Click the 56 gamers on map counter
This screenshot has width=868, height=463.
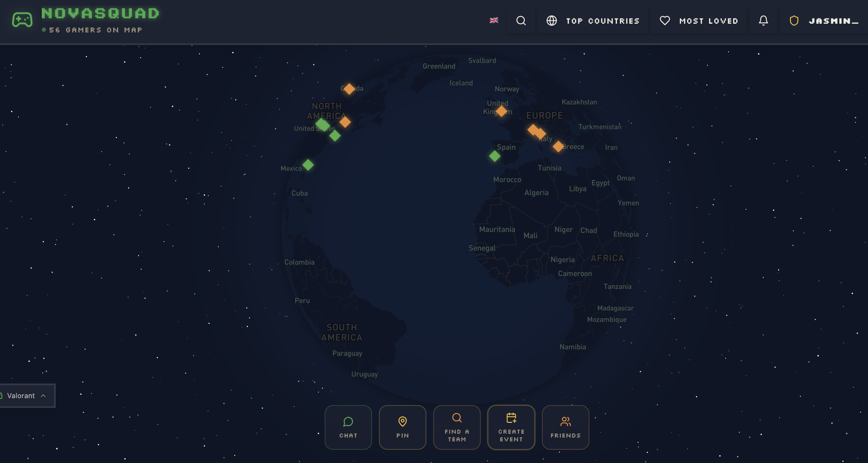[x=92, y=30]
